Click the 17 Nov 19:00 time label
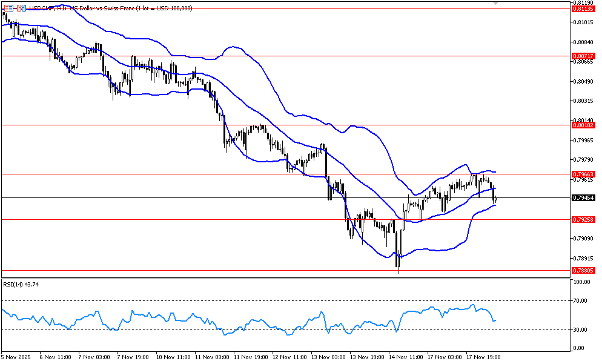The height and width of the screenshot is (364, 602). click(483, 357)
